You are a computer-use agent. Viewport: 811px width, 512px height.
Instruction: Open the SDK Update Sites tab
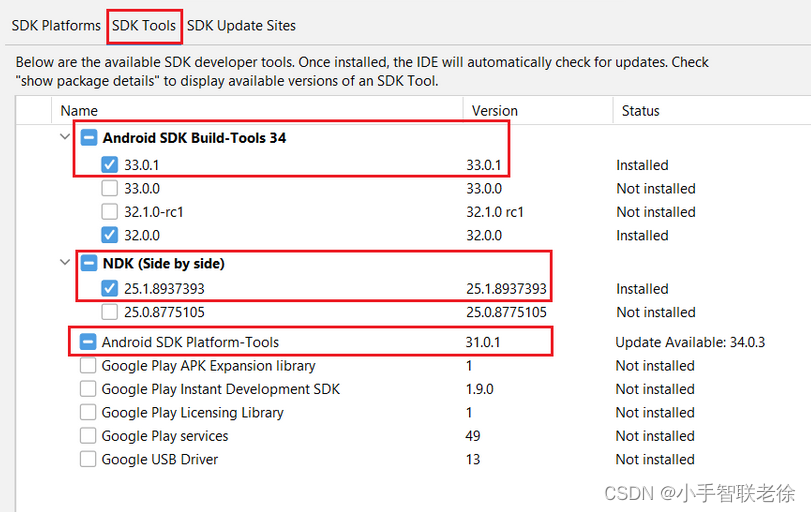(241, 25)
